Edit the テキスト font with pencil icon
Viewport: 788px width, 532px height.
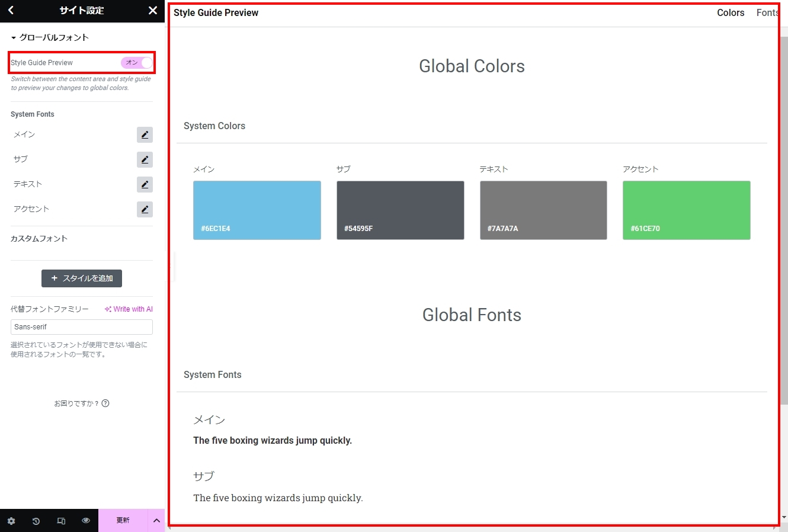pos(145,185)
